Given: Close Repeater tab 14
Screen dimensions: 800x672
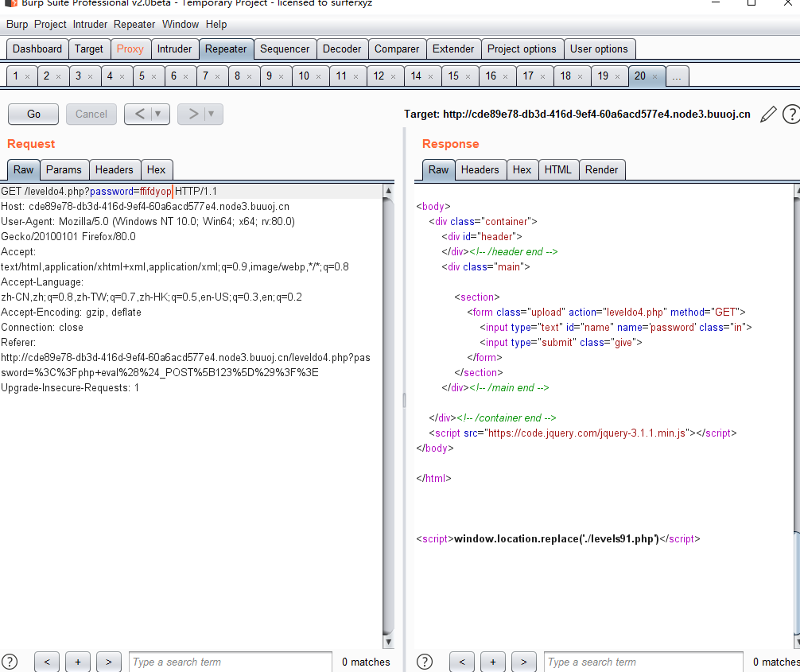Looking at the screenshot, I should coord(430,76).
